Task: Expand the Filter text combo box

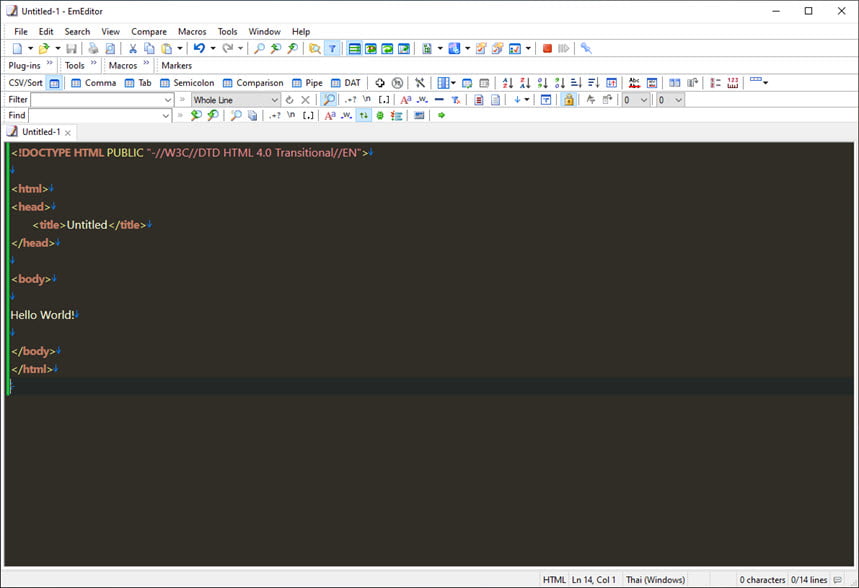Action: point(168,100)
